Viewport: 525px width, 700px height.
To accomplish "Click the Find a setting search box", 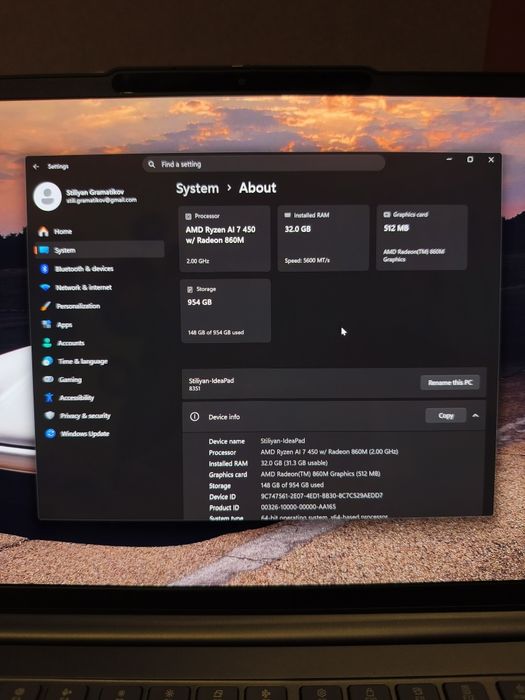I will tap(264, 164).
